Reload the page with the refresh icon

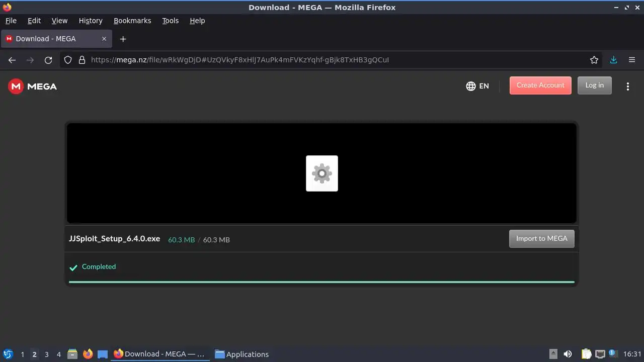pyautogui.click(x=48, y=60)
